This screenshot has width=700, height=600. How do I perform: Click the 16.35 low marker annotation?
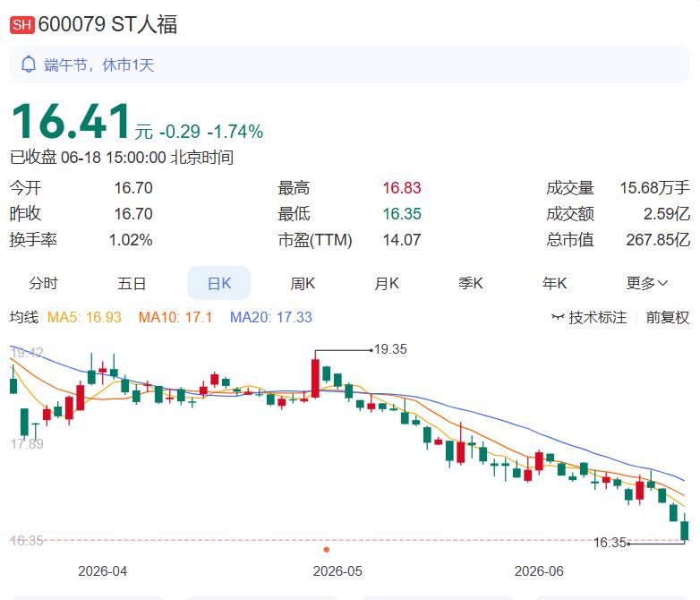[610, 543]
